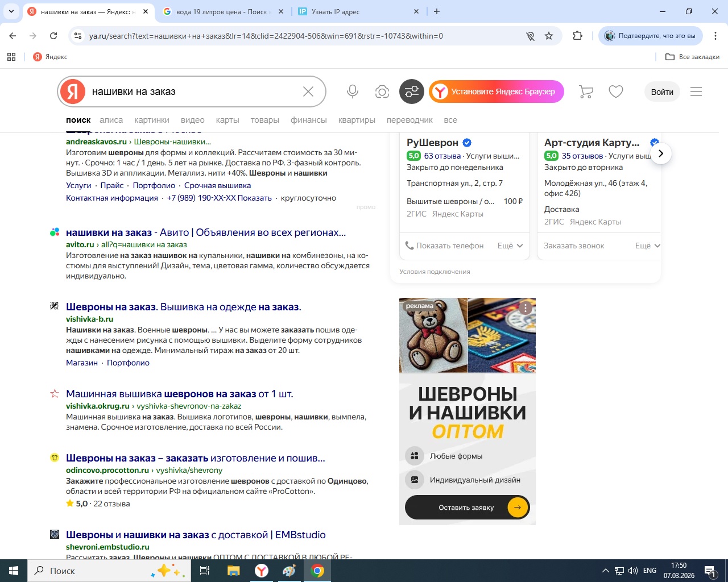Open search filters settings icon
This screenshot has height=582, width=728.
tap(412, 92)
